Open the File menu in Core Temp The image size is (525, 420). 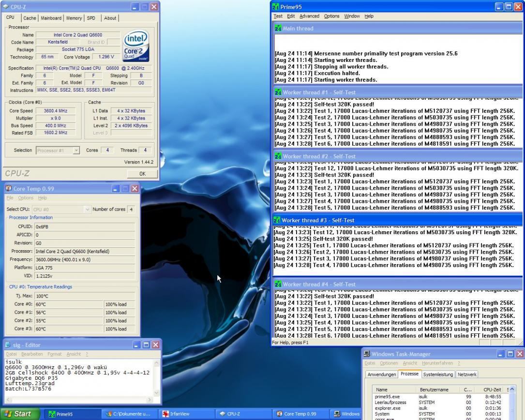point(10,198)
